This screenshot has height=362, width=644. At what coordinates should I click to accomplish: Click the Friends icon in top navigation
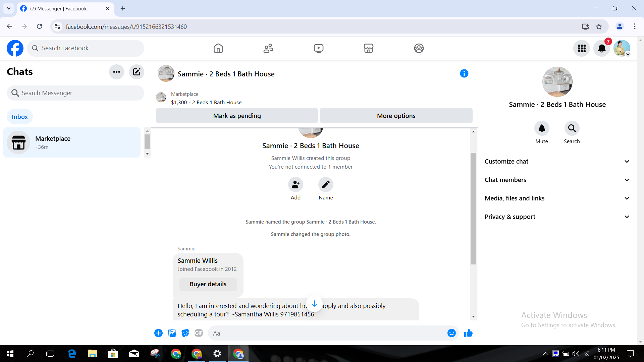(x=268, y=48)
